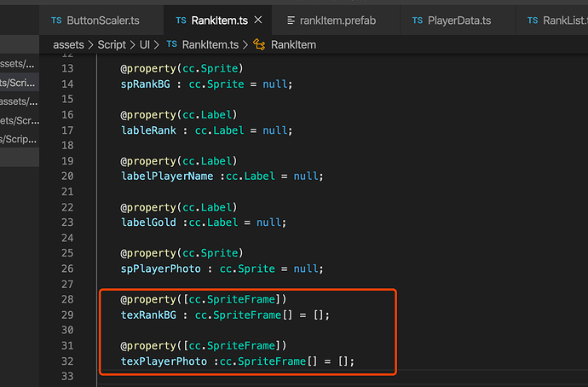The width and height of the screenshot is (588, 387).
Task: Switch to the ButtonScaler.ts tab
Action: coord(103,20)
